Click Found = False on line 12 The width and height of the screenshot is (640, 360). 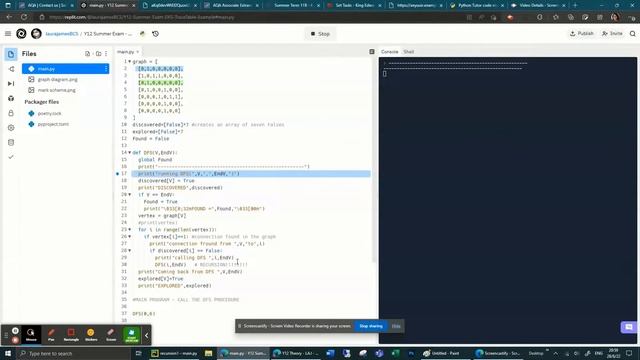[x=151, y=139]
